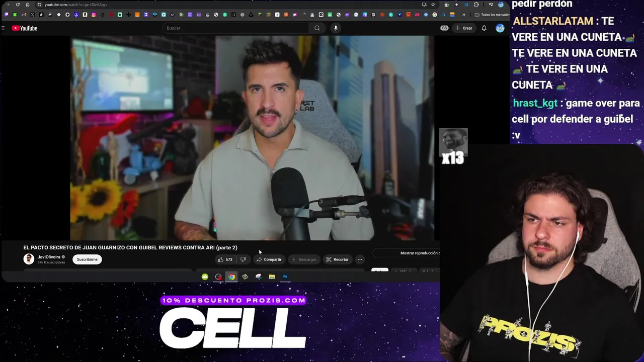Open the more actions three-dot menu
644x362 pixels.
[360, 259]
